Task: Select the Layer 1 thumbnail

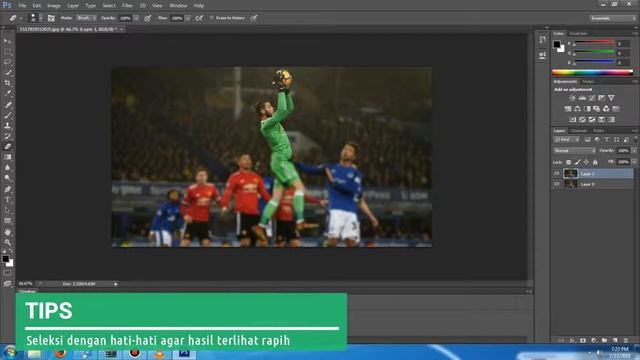Action: pyautogui.click(x=570, y=173)
